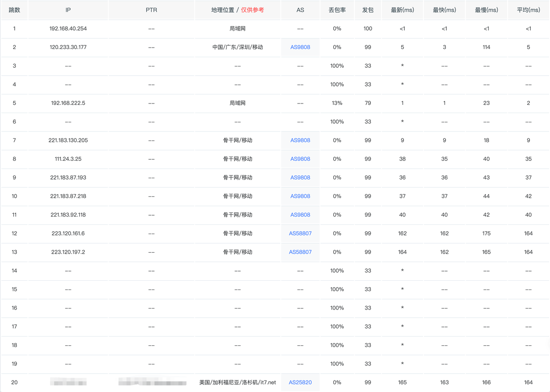Click the IP column header
The image size is (550, 392).
tap(68, 10)
